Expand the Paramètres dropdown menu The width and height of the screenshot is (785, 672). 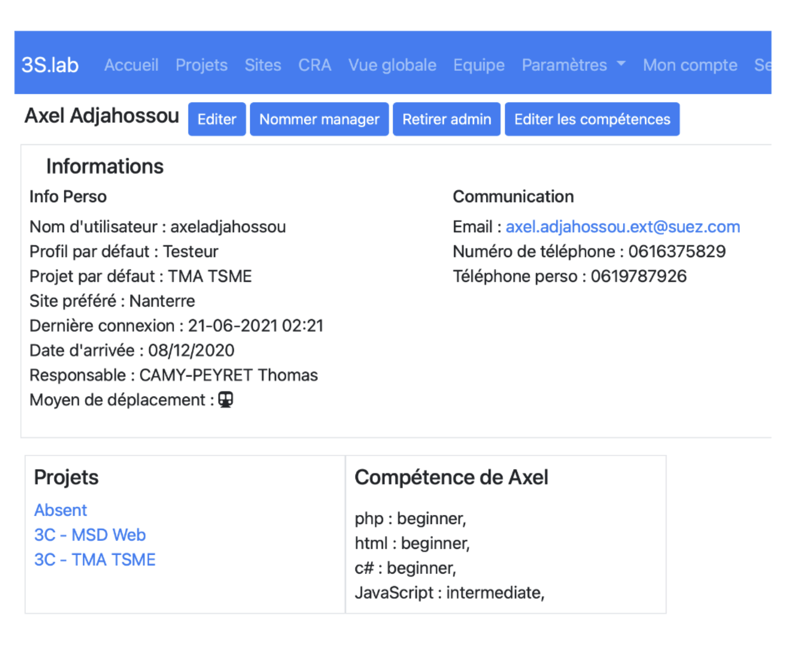click(574, 65)
